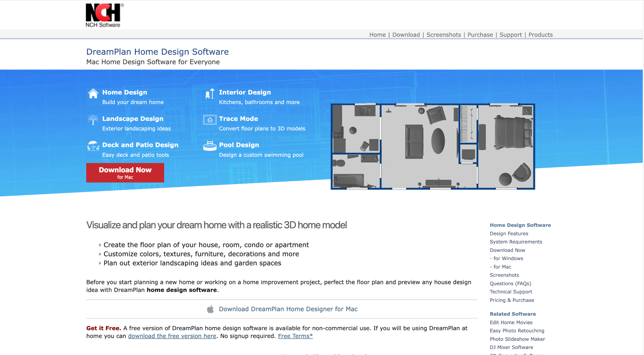Click the floor plan preview image
The image size is (644, 355).
(x=433, y=147)
